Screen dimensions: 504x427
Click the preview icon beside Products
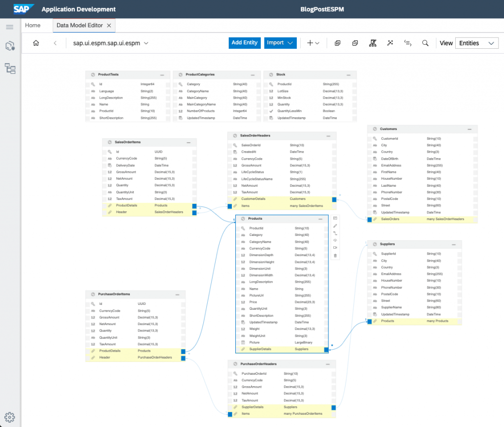tap(335, 240)
